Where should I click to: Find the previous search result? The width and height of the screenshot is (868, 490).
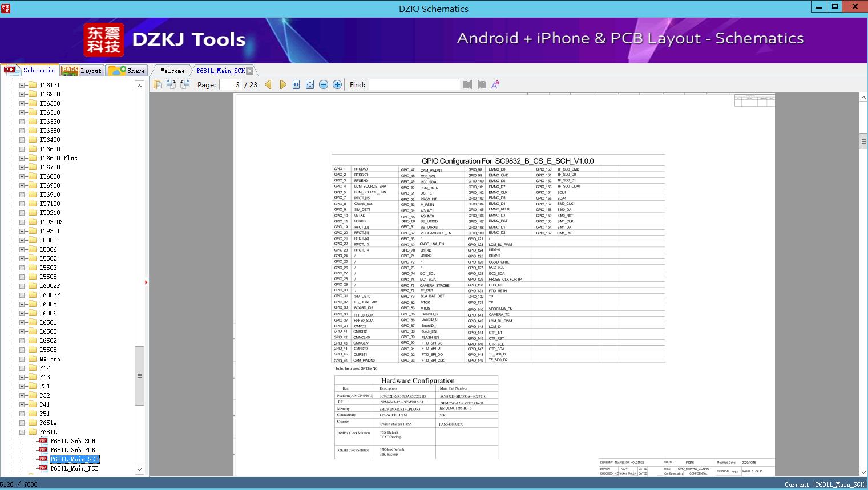pos(468,84)
